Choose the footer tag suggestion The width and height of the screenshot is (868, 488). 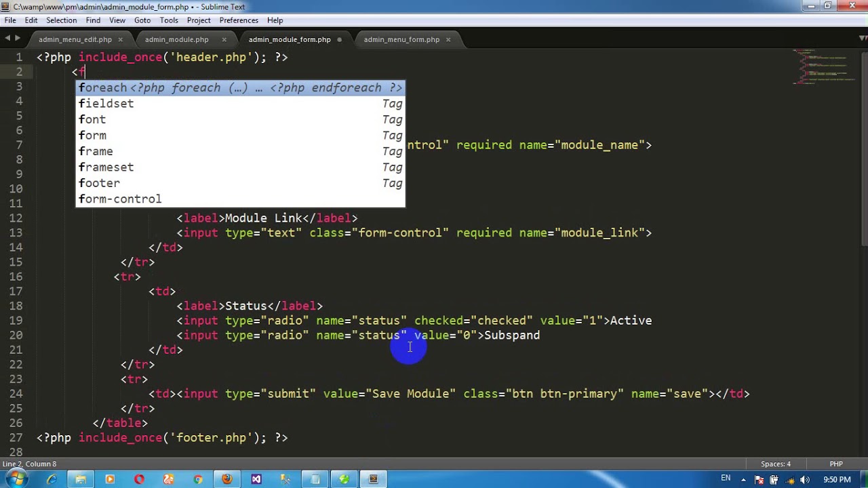240,183
